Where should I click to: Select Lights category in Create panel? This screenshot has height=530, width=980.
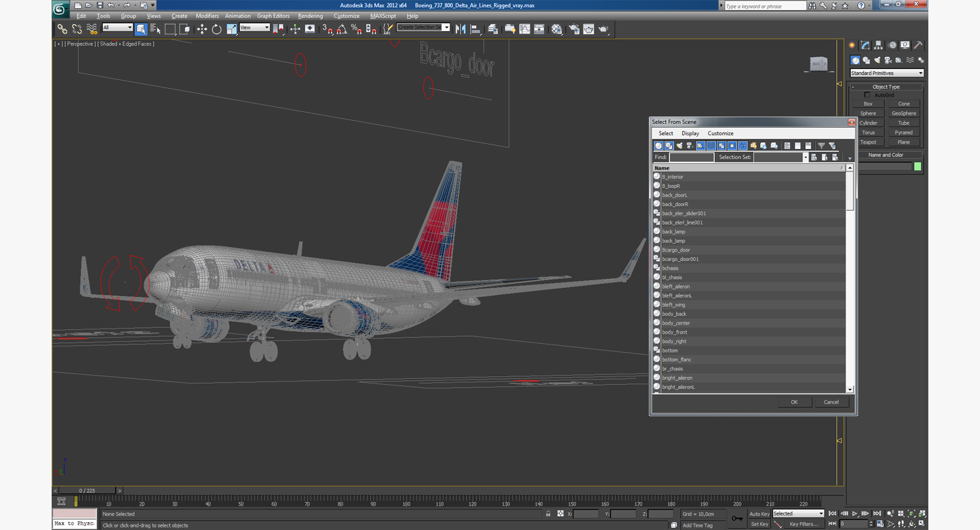coord(877,60)
